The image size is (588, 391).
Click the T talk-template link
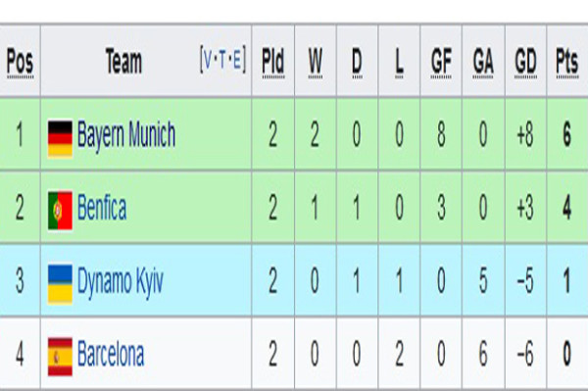pyautogui.click(x=222, y=60)
